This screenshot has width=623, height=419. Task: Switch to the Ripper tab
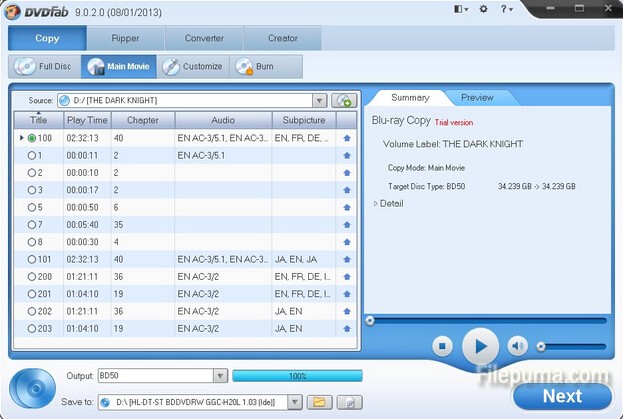[125, 38]
